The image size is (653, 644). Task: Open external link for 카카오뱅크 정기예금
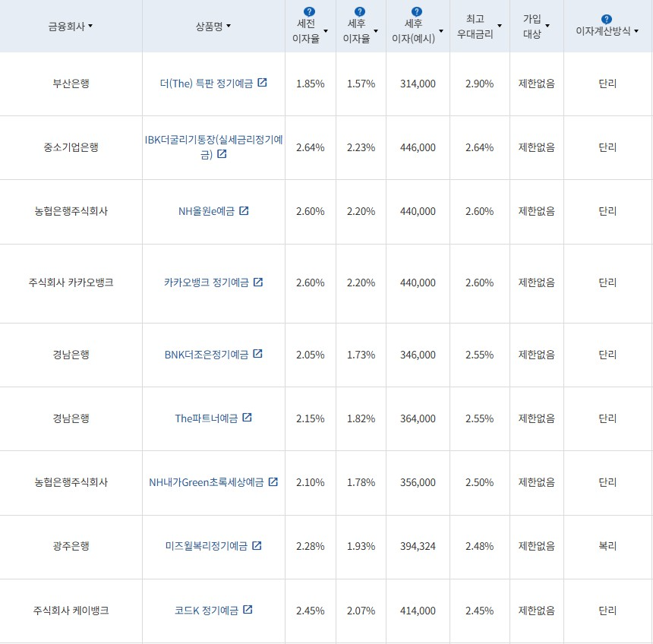point(259,282)
